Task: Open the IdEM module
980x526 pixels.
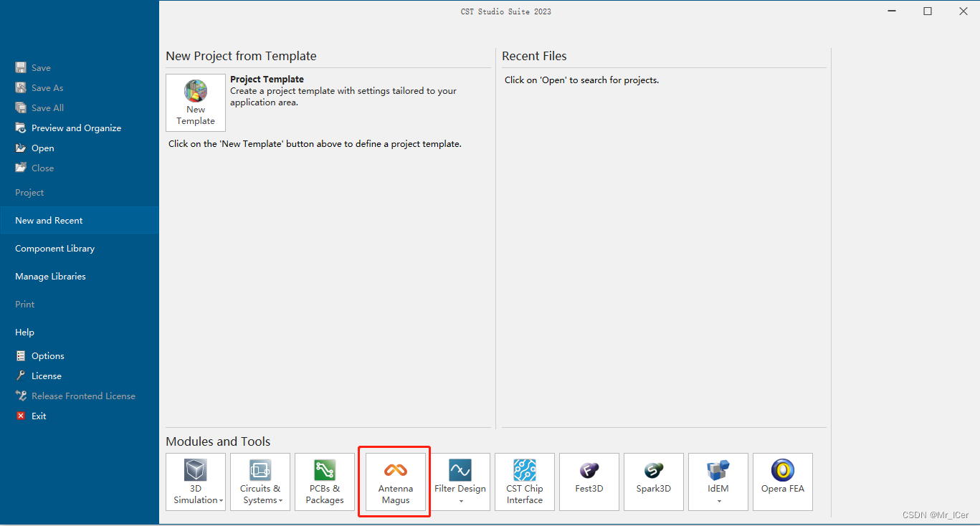Action: click(x=718, y=482)
